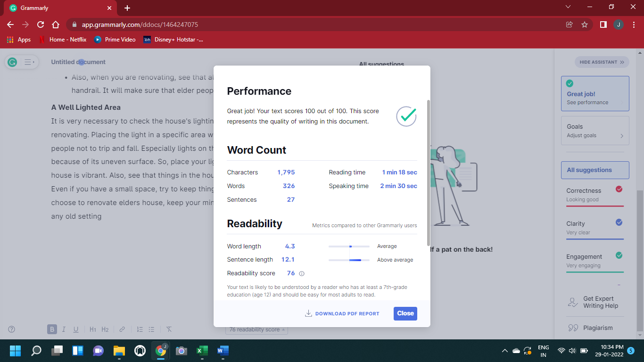Click the address bar URL field
644x362 pixels.
(x=316, y=25)
